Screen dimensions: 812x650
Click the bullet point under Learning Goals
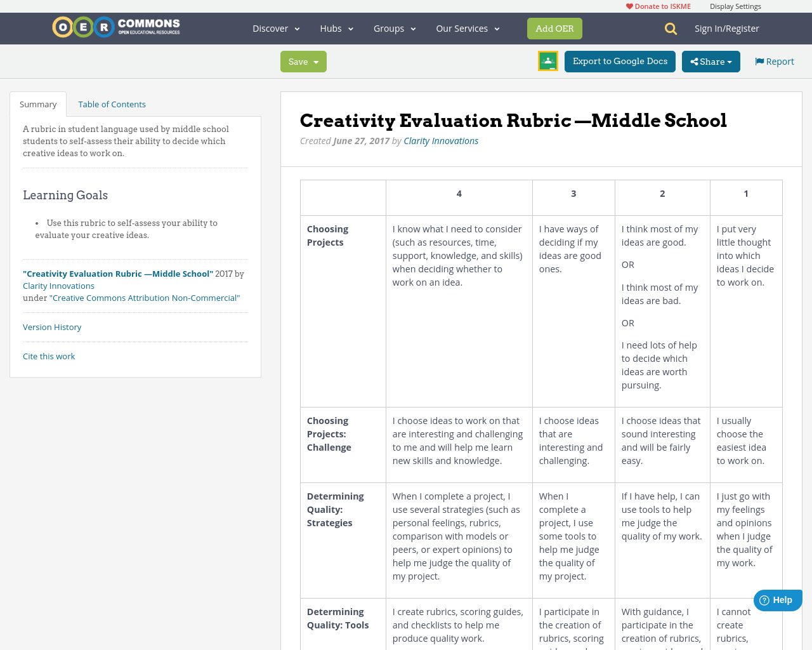(x=36, y=223)
